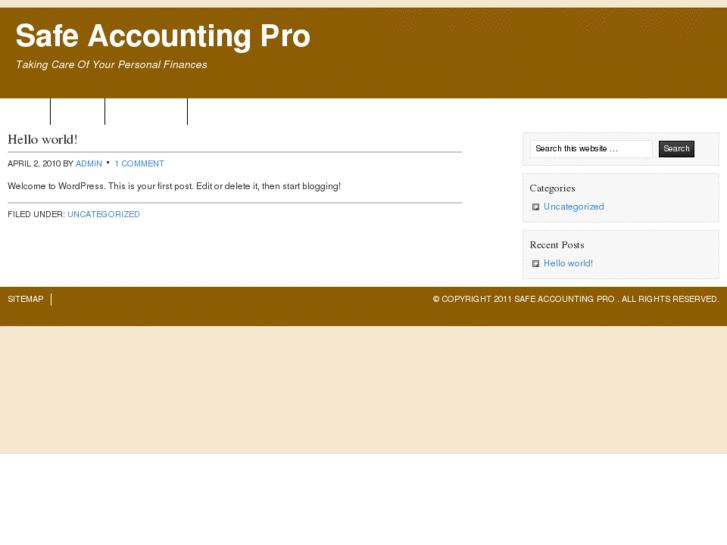
Task: Click the FILED UNDER label
Action: (36, 214)
